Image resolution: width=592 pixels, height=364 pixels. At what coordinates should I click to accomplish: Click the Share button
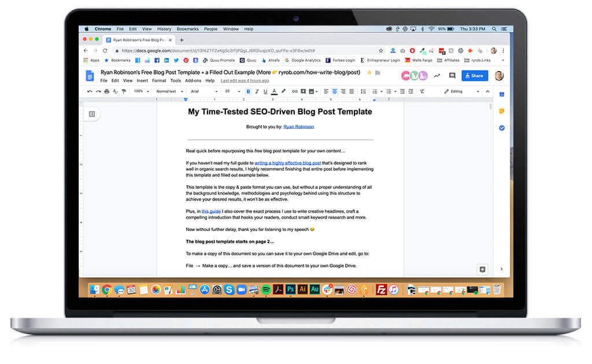pos(474,76)
